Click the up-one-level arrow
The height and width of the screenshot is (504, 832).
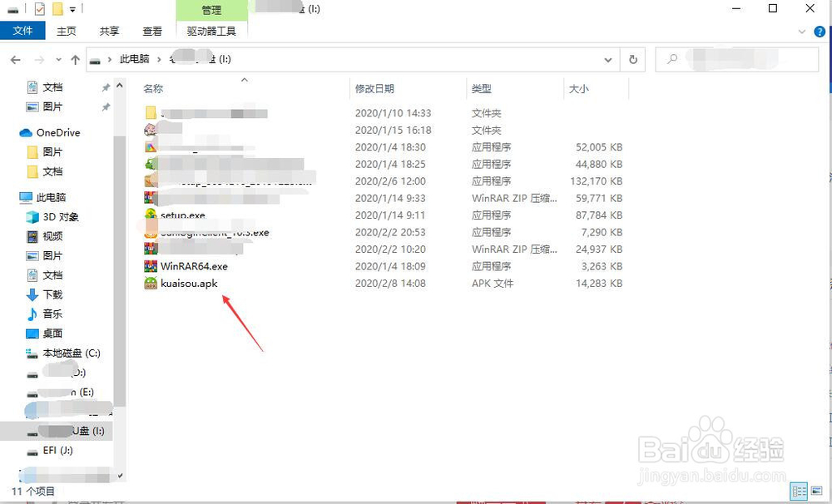tap(75, 59)
